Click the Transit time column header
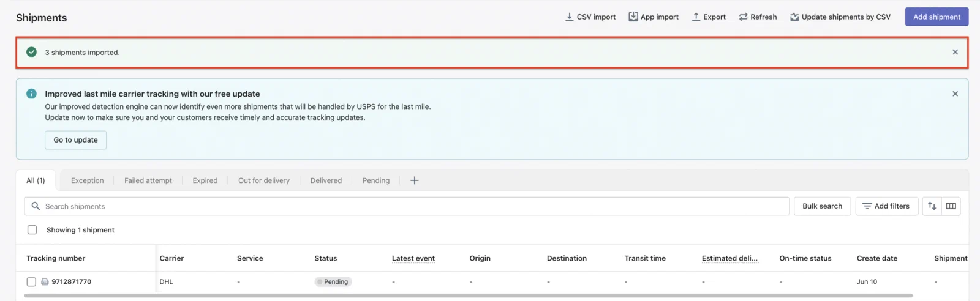The height and width of the screenshot is (301, 980). tap(645, 258)
